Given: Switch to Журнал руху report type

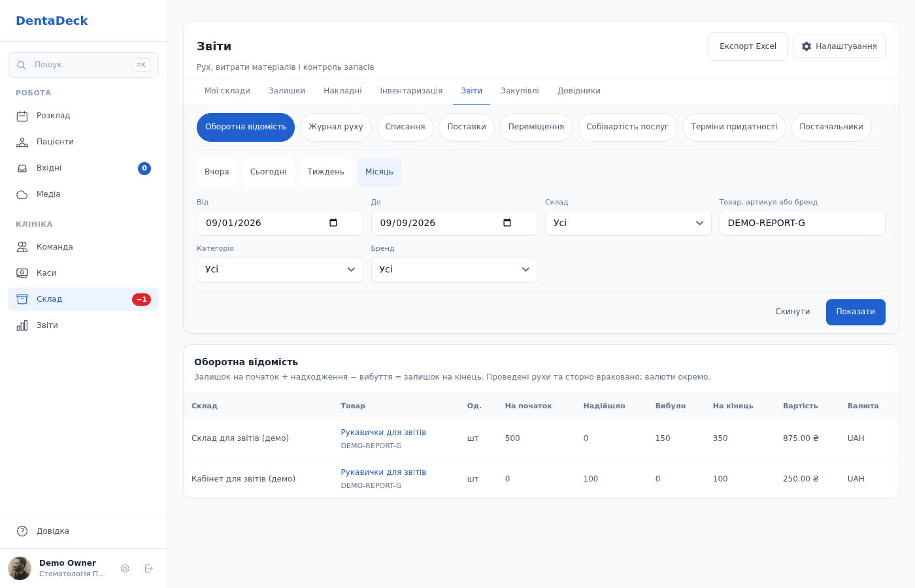Looking at the screenshot, I should [336, 127].
